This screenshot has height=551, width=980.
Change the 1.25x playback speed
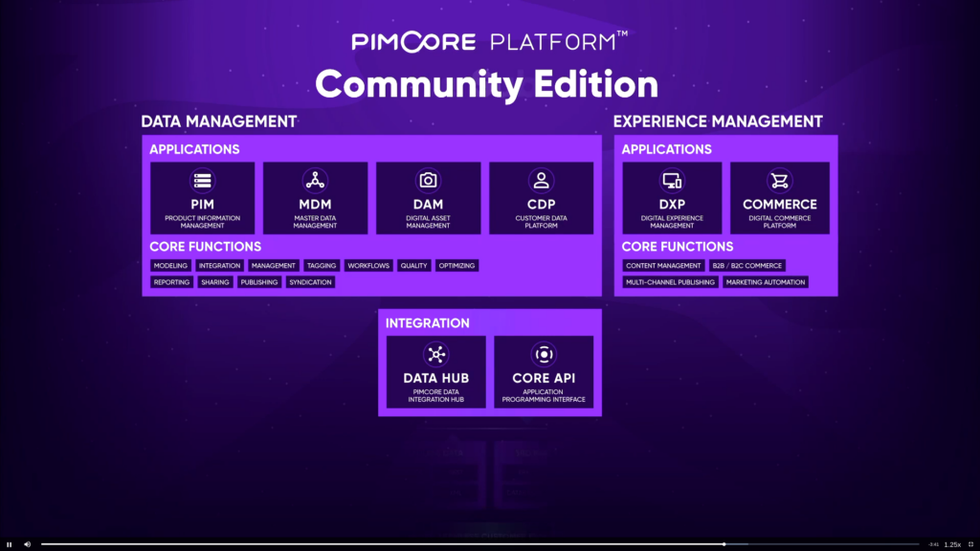[952, 544]
